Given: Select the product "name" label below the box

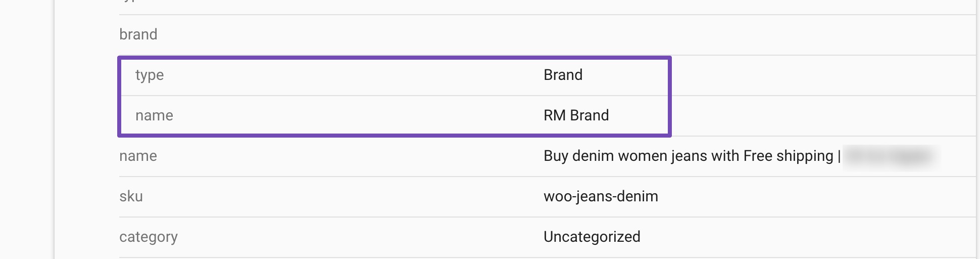Looking at the screenshot, I should 138,156.
